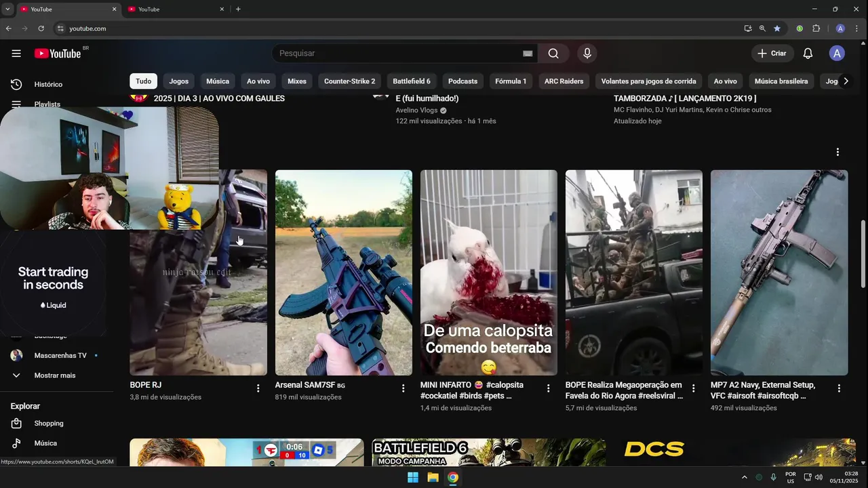Select the Fórmula 1 filter chip
The image size is (868, 488).
pos(511,81)
